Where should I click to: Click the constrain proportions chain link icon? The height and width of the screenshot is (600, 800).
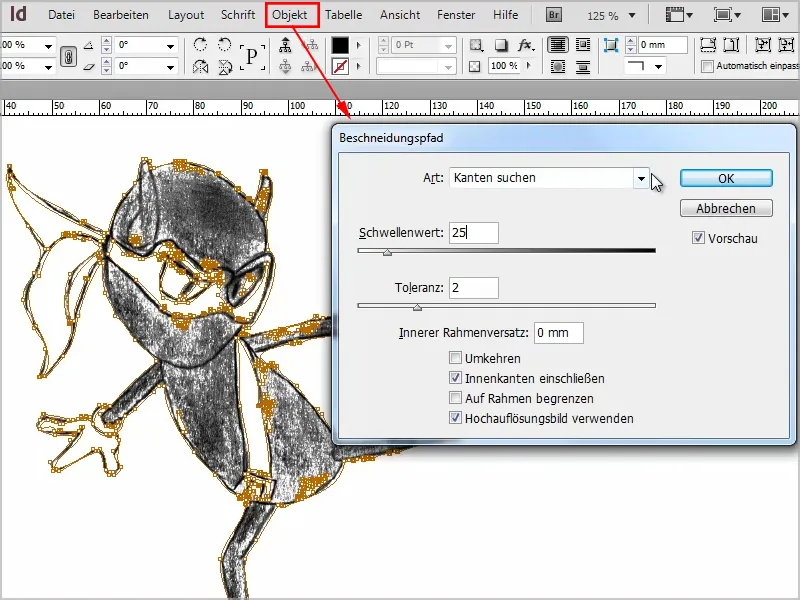69,58
